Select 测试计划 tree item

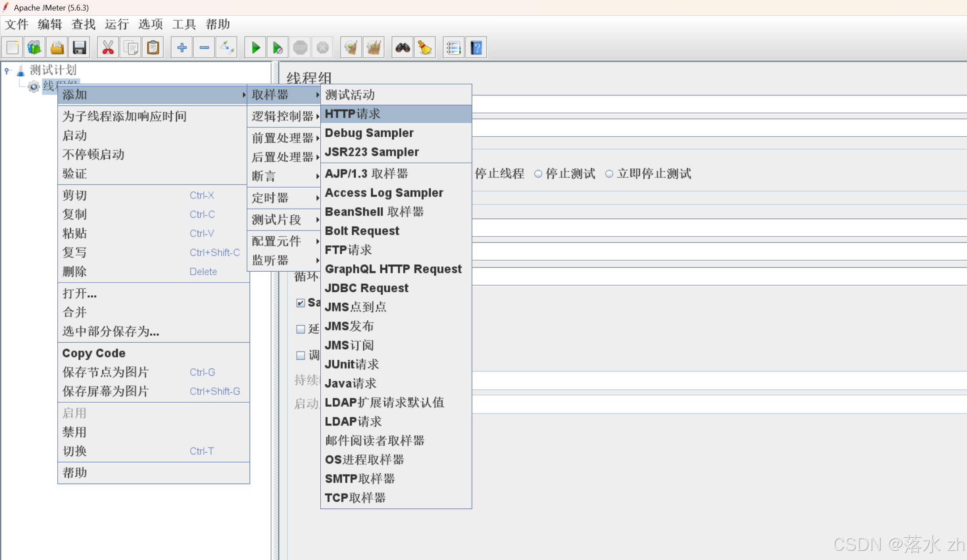pyautogui.click(x=53, y=70)
